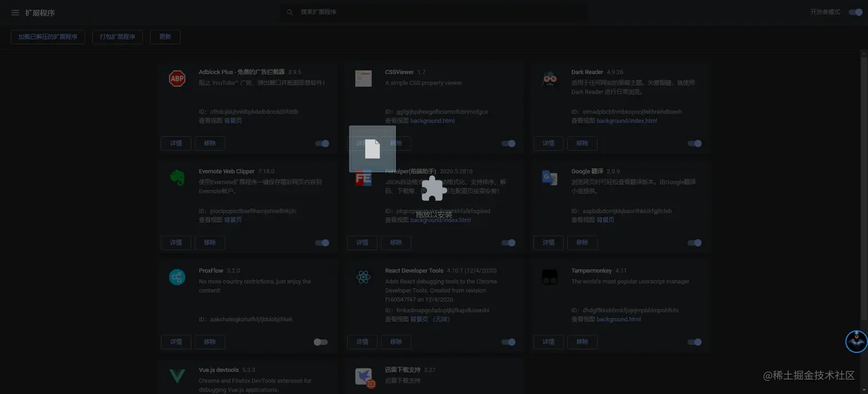
Task: Open Evernote Web Clipper 背景页 link
Action: 233,220
